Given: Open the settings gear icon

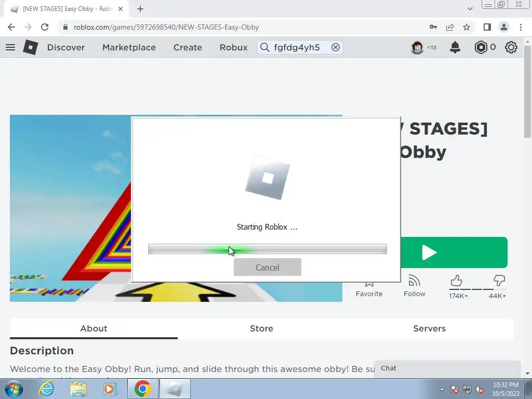Looking at the screenshot, I should [511, 47].
